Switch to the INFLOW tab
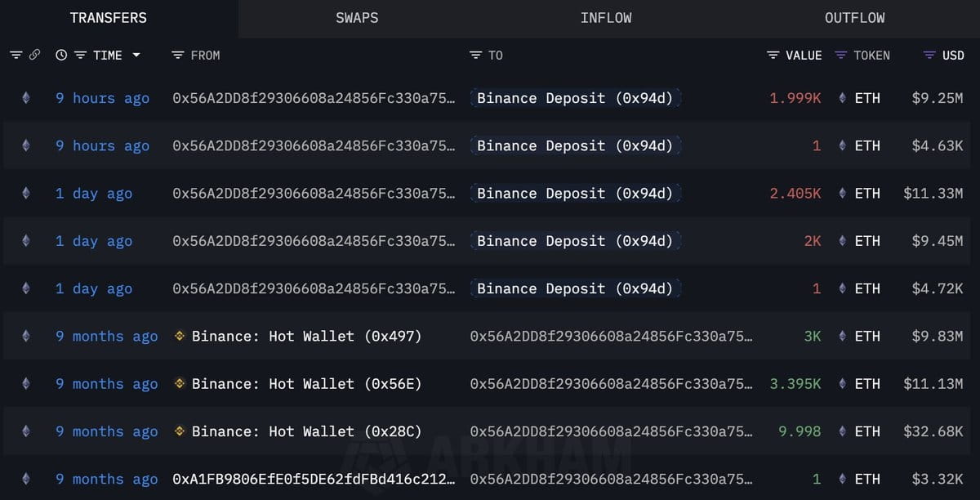The image size is (980, 500). (606, 17)
